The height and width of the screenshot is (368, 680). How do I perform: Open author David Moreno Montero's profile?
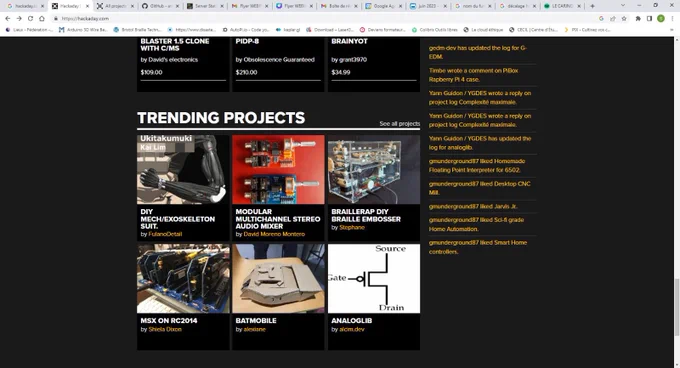[274, 234]
